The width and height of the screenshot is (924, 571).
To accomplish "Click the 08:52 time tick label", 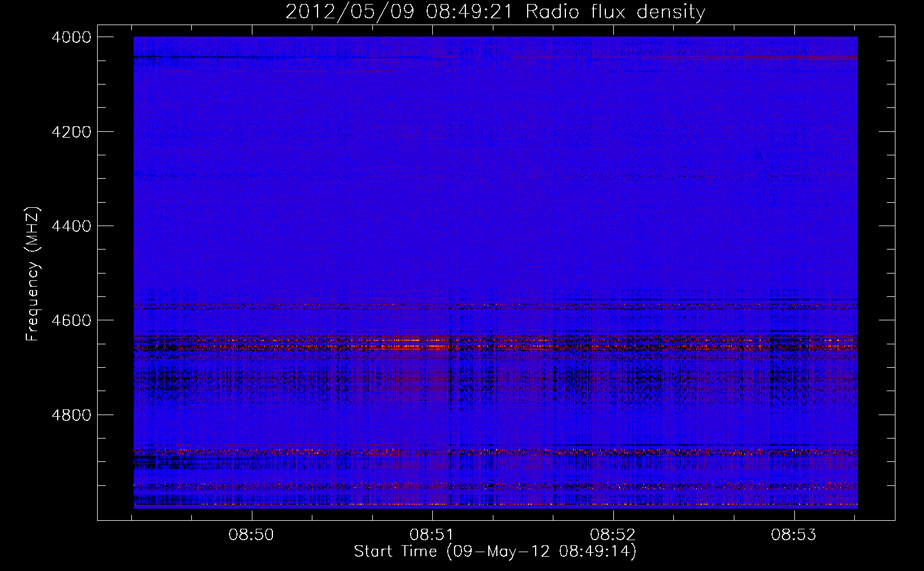I will 613,535.
